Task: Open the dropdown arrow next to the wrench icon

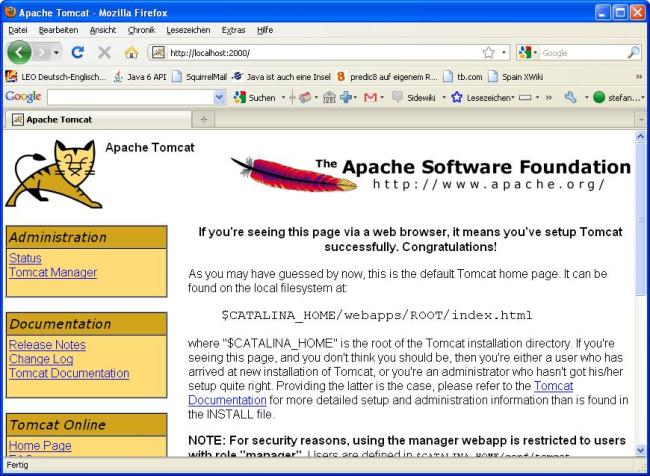Action: (x=586, y=98)
